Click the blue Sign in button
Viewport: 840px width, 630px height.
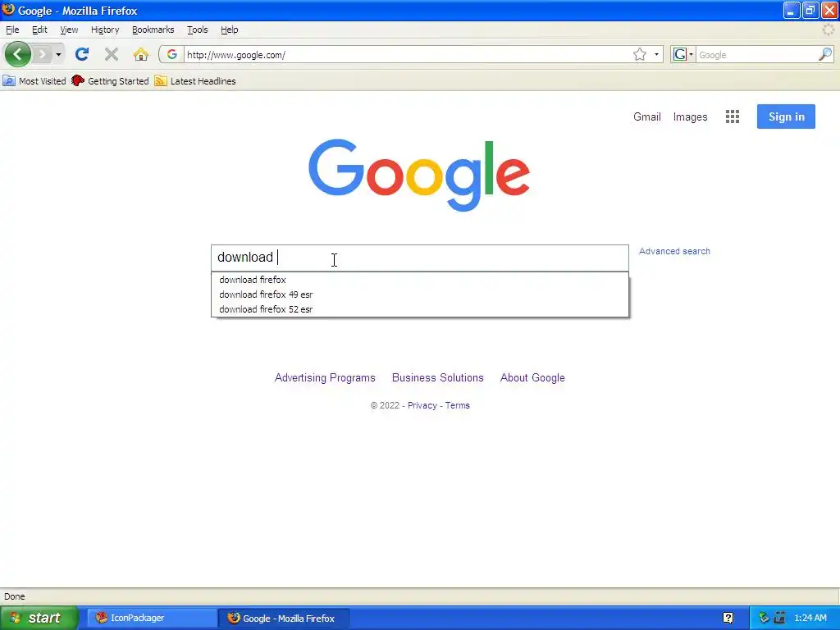tap(786, 116)
